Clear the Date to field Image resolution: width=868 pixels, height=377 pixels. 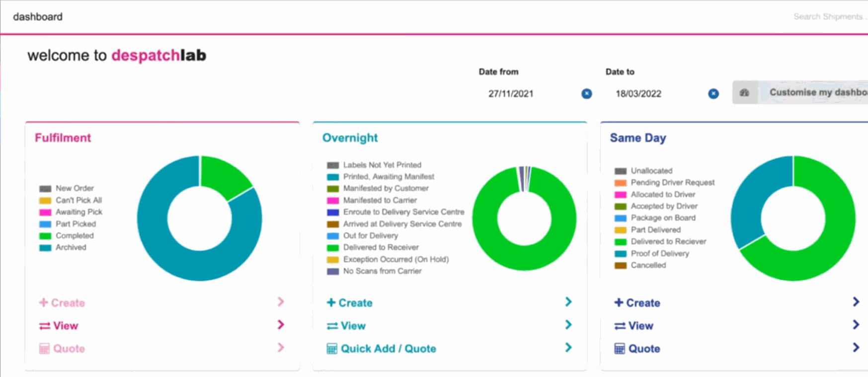(x=713, y=93)
